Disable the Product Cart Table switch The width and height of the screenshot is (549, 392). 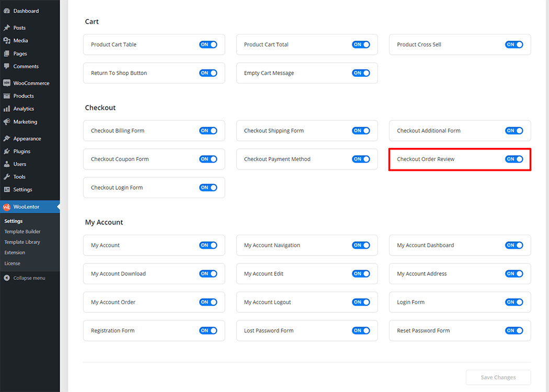pos(208,44)
